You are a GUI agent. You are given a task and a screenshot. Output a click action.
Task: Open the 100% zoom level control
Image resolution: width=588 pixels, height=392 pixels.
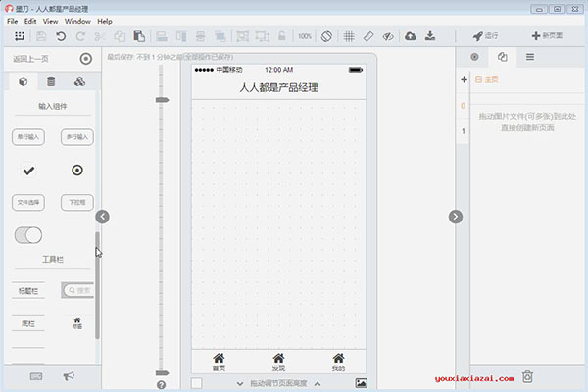tap(305, 36)
